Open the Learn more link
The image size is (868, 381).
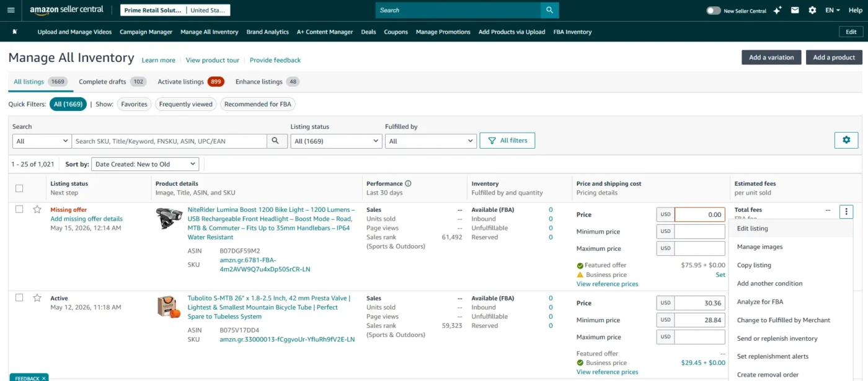[158, 60]
